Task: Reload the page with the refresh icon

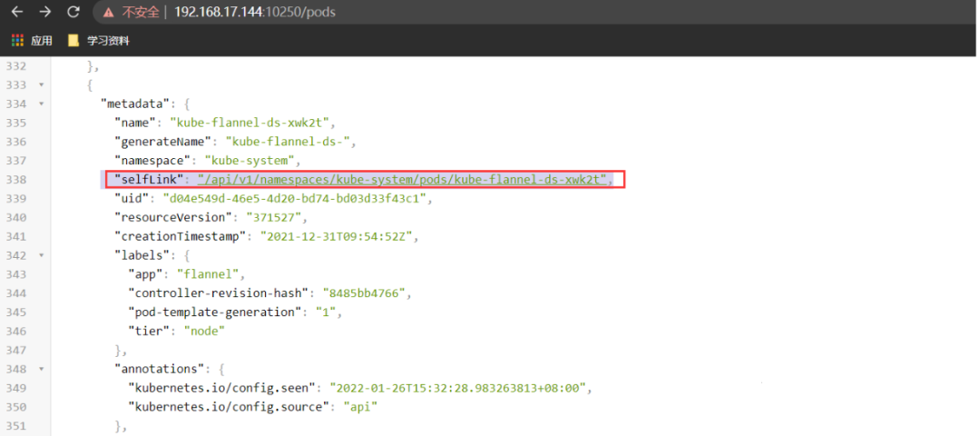Action: pos(73,11)
